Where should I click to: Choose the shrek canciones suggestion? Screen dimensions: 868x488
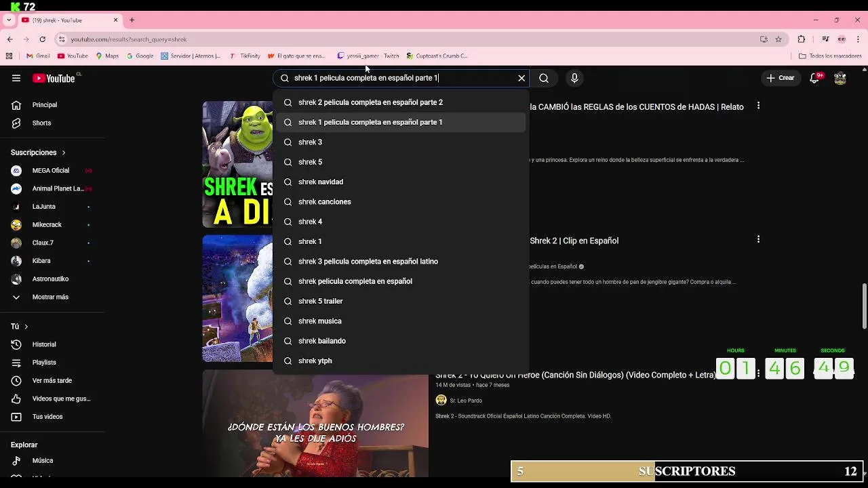(401, 202)
